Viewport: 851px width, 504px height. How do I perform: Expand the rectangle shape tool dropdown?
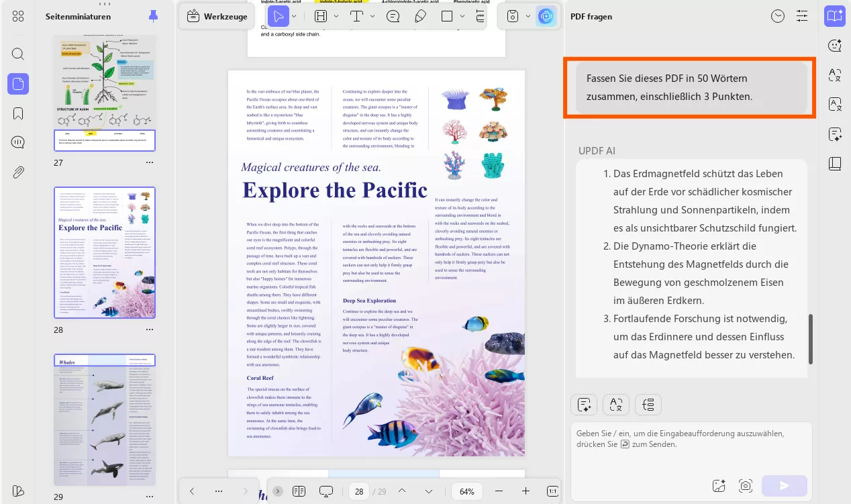(462, 17)
